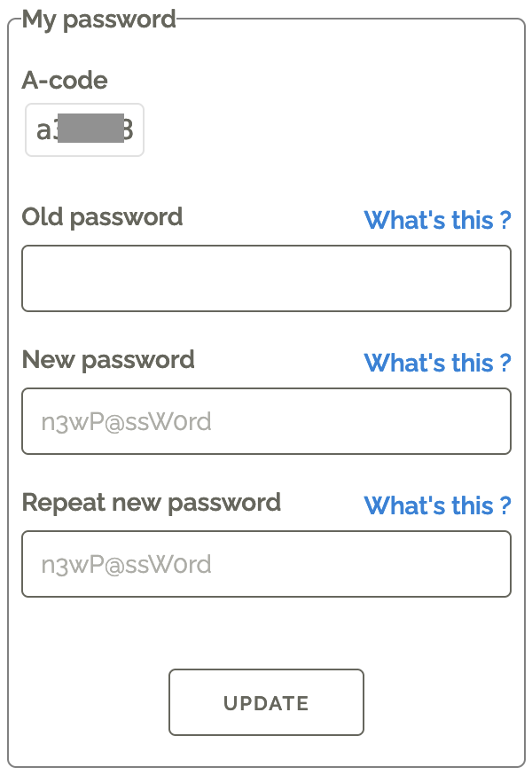Image resolution: width=532 pixels, height=775 pixels.
Task: Click the Old password label
Action: click(101, 216)
